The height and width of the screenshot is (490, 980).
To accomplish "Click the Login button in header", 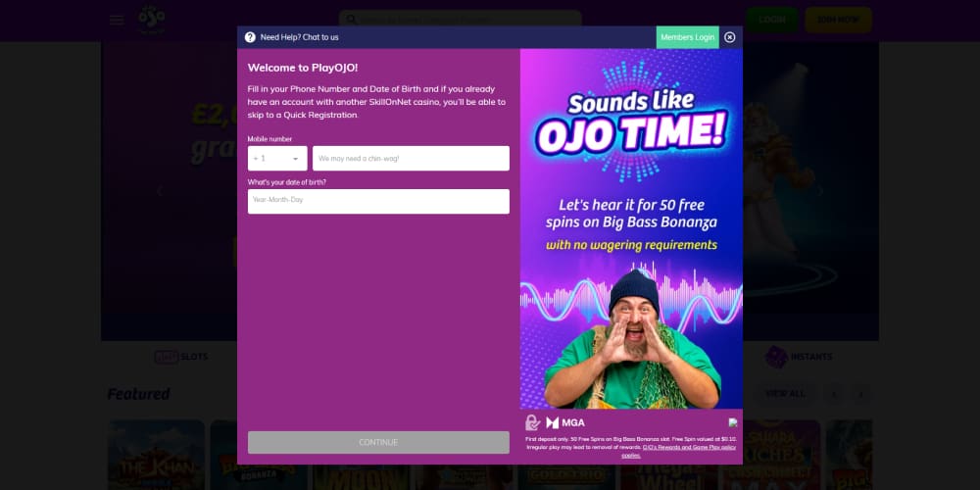I will (x=771, y=20).
